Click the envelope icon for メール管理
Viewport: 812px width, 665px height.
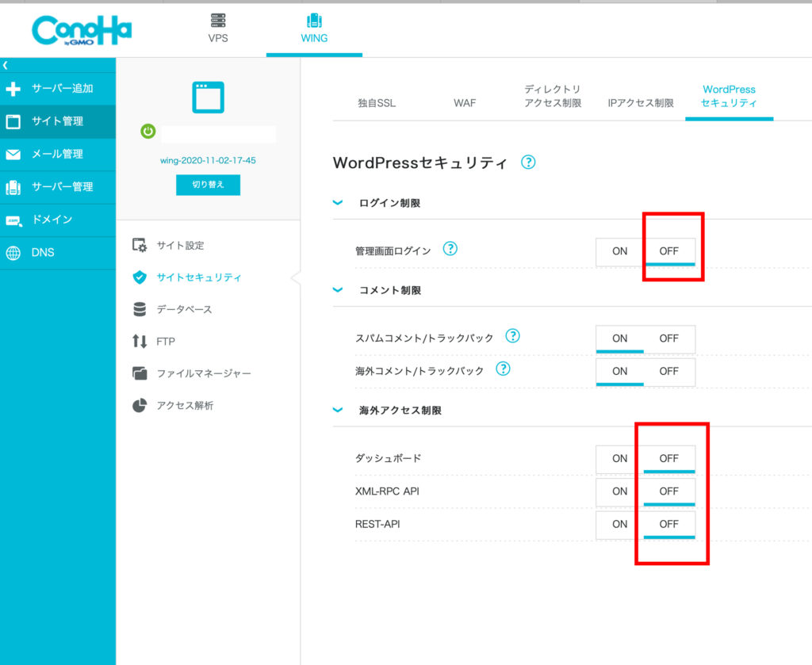coord(13,155)
